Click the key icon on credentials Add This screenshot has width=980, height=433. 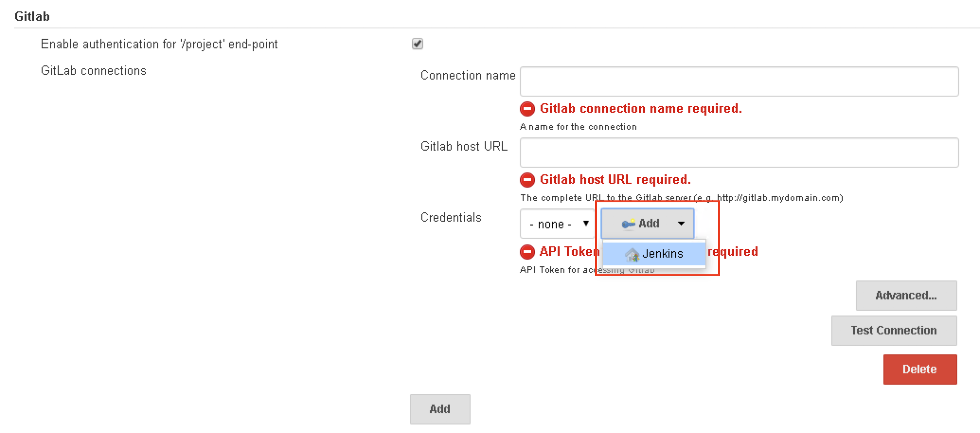coord(628,224)
